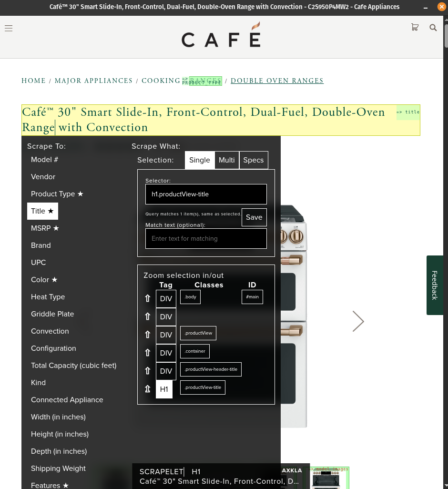
Task: Switch selection mode to Multi
Action: 226,160
